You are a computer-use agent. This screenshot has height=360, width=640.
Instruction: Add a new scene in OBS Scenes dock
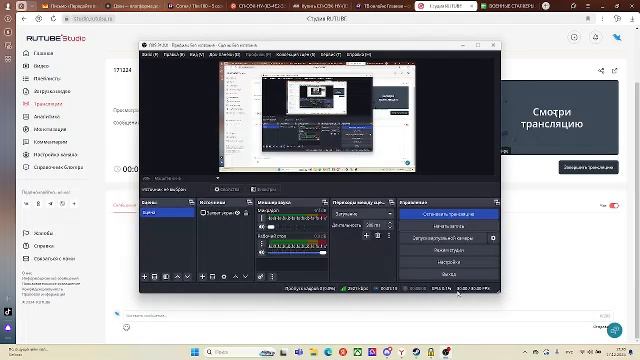pyautogui.click(x=144, y=277)
